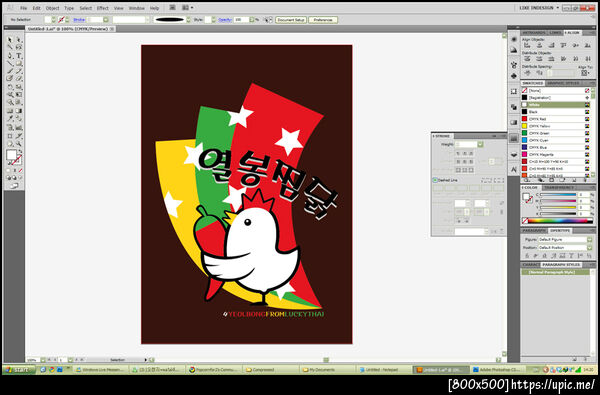Viewport: 600px width, 395px height.
Task: Select the Lasso tool
Action: (x=19, y=47)
